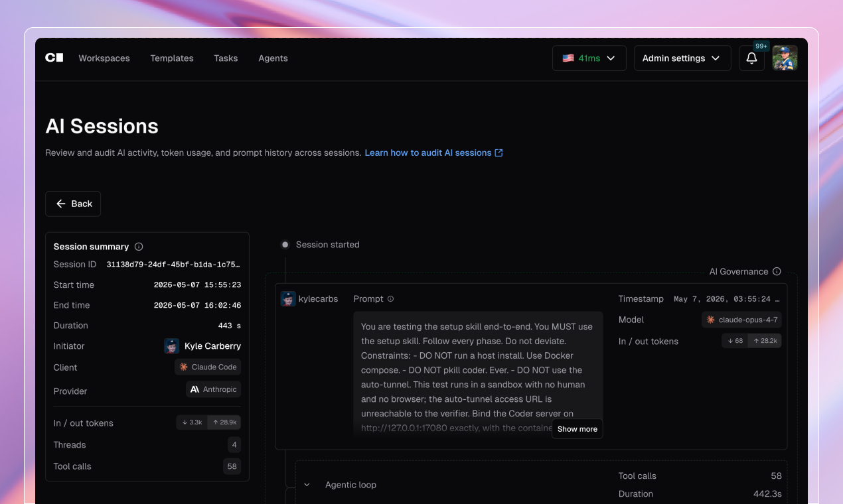Click the Session started timeline dot
This screenshot has width=843, height=504.
[x=285, y=245]
